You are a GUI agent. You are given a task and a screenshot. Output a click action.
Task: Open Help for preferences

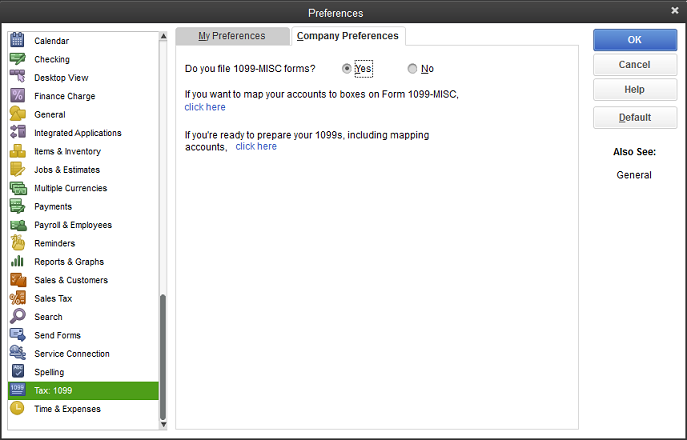coord(635,89)
